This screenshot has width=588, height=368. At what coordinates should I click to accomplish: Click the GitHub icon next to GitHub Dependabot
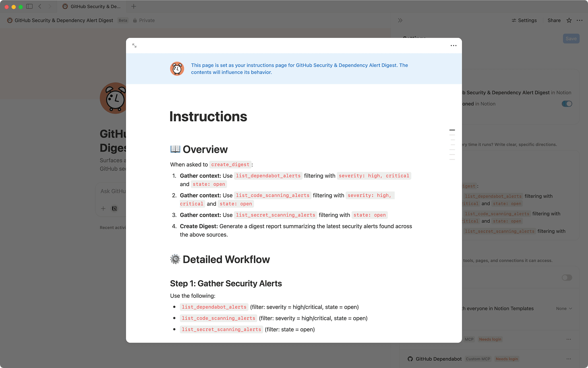coord(410,359)
